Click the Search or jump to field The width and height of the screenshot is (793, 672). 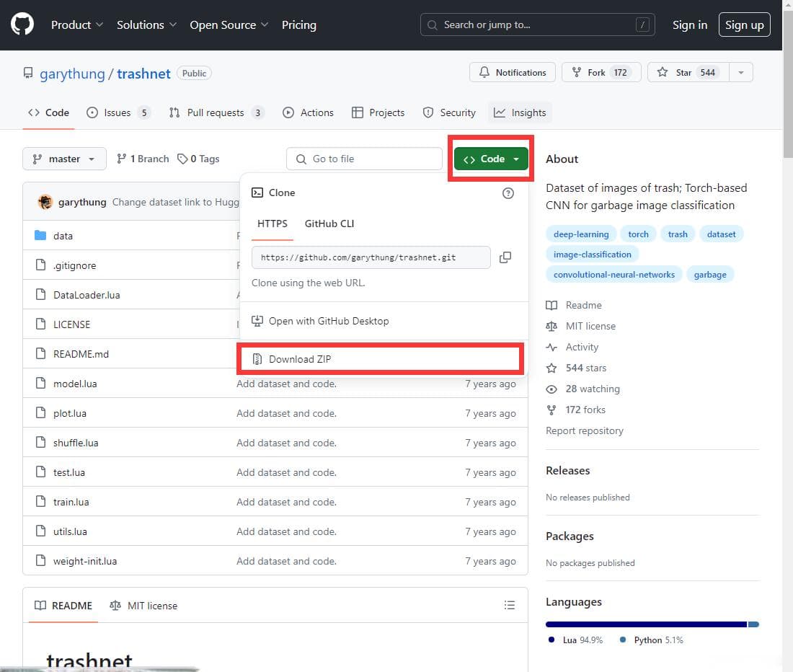click(537, 25)
